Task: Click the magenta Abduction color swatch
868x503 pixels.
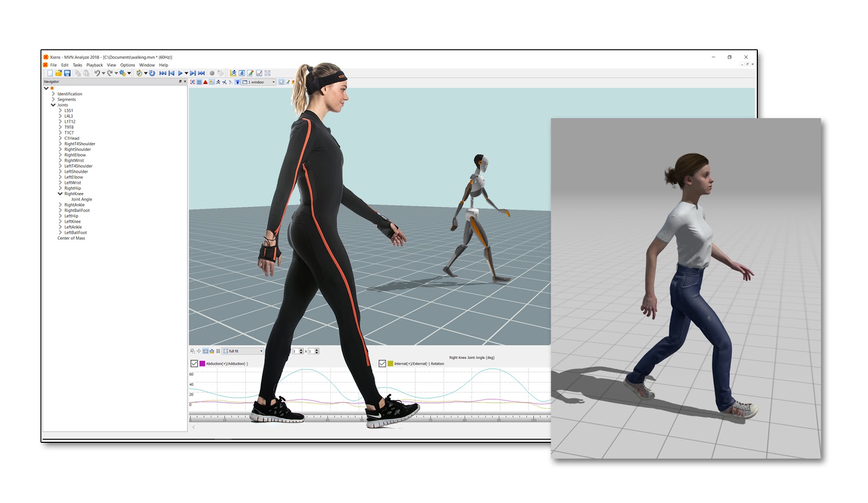Action: [202, 362]
